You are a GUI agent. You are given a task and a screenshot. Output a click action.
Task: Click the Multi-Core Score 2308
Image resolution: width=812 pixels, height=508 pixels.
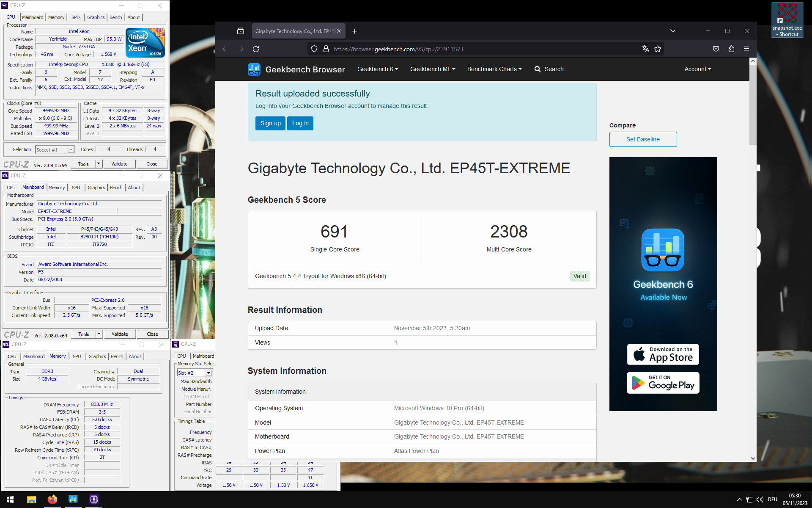pos(509,232)
